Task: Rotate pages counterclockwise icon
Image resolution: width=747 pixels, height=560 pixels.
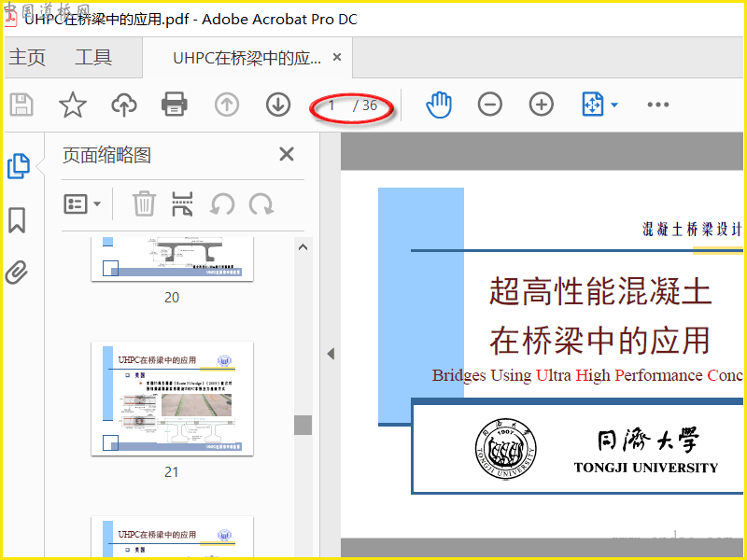Action: point(222,204)
